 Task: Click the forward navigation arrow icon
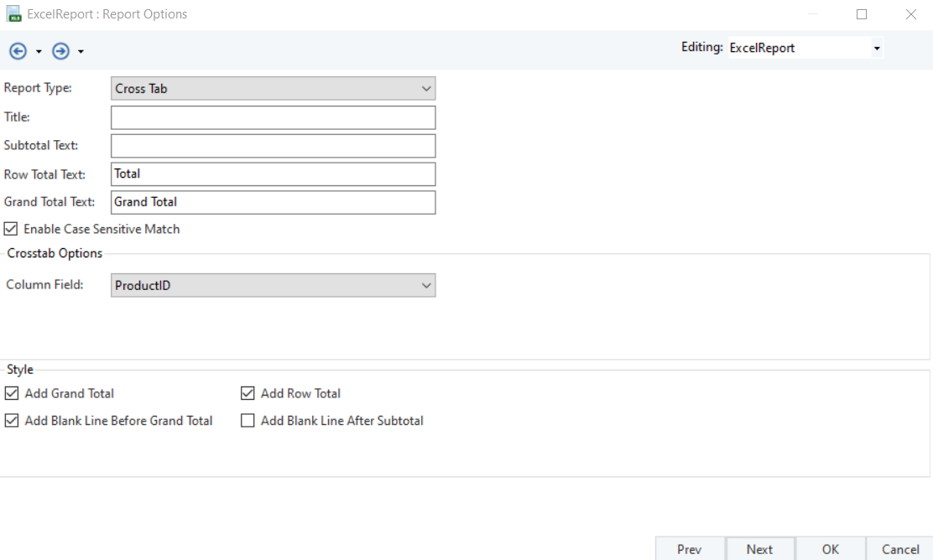60,51
